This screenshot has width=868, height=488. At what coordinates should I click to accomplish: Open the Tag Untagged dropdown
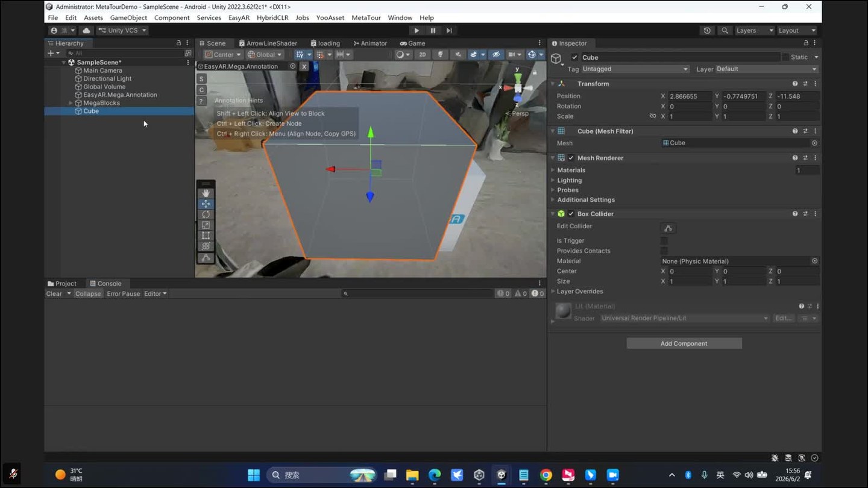(x=635, y=69)
